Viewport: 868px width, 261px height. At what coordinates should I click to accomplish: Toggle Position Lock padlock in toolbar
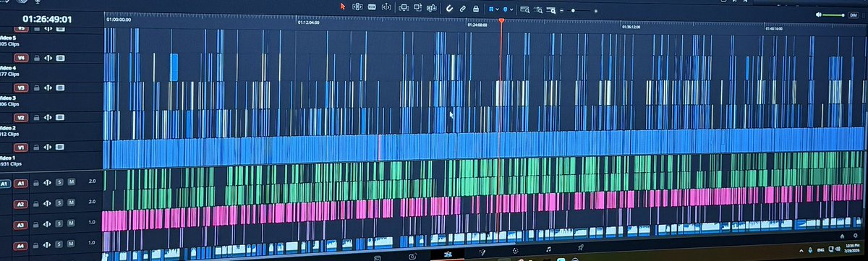pos(475,8)
